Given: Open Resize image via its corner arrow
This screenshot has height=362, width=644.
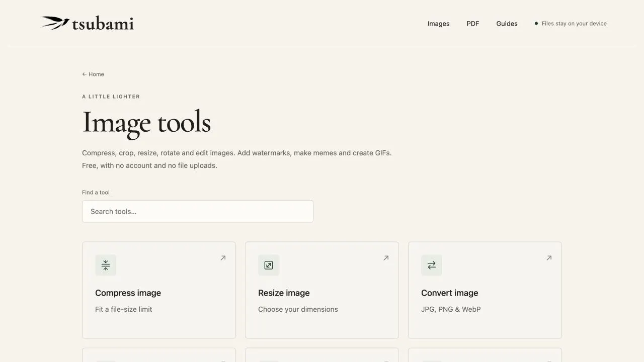Looking at the screenshot, I should click(x=386, y=258).
